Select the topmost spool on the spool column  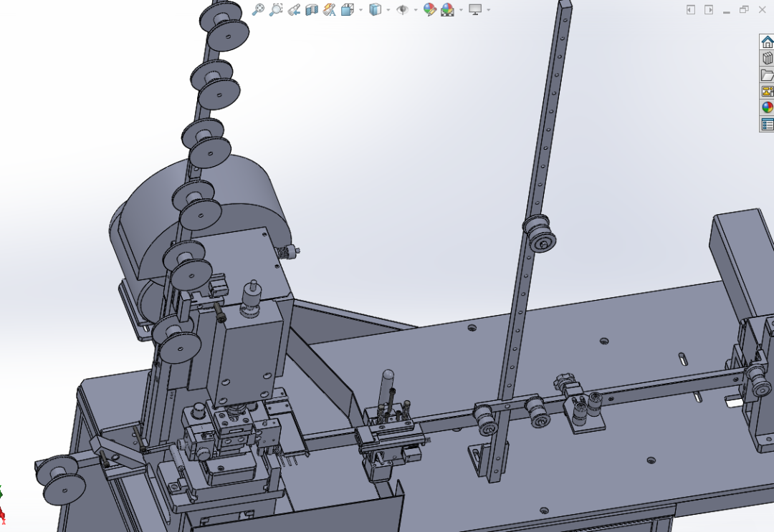click(224, 26)
